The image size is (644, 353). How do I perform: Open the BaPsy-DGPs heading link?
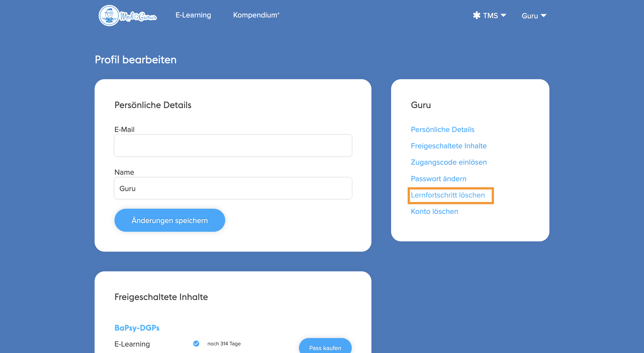point(137,328)
